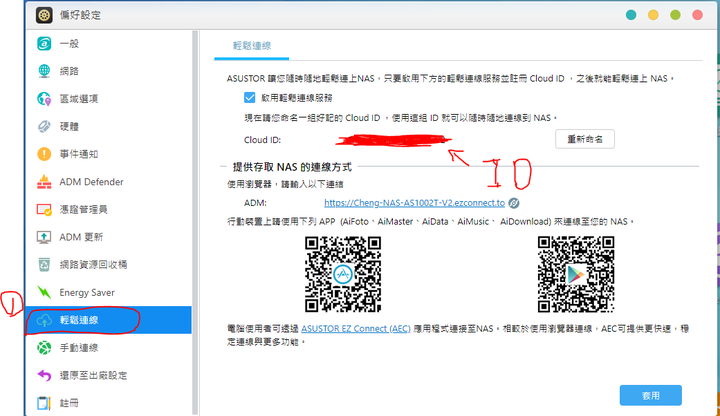Open the 硬體 hardware icon
Screen dimensions: 720x416
[x=44, y=126]
